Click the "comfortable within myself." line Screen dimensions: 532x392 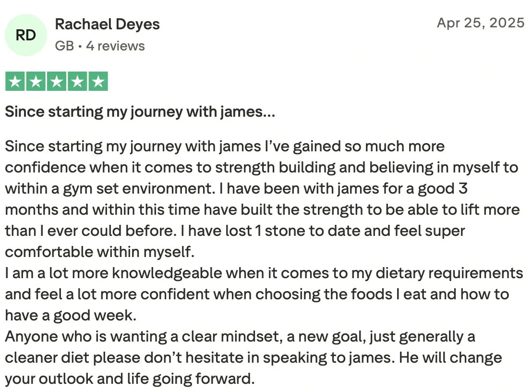[100, 252]
